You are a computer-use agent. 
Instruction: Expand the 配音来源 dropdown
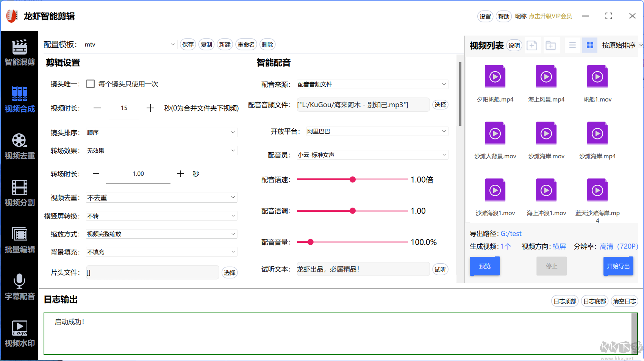372,84
